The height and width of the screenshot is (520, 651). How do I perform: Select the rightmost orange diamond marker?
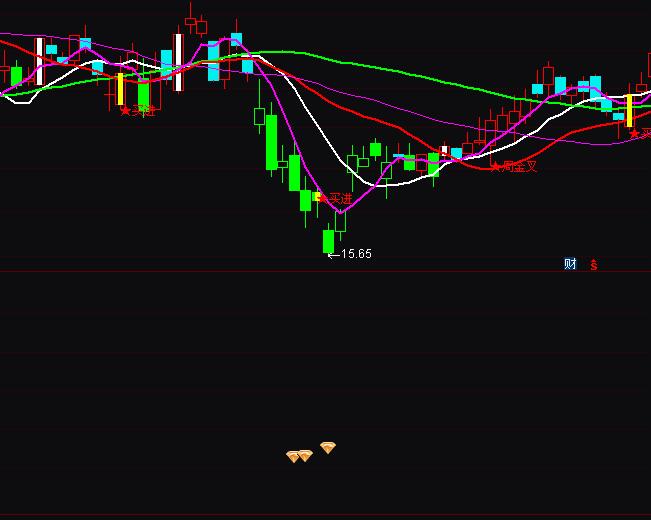(328, 448)
